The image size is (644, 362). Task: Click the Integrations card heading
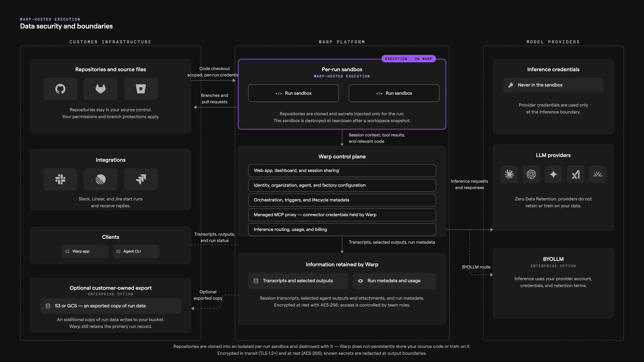pyautogui.click(x=111, y=160)
